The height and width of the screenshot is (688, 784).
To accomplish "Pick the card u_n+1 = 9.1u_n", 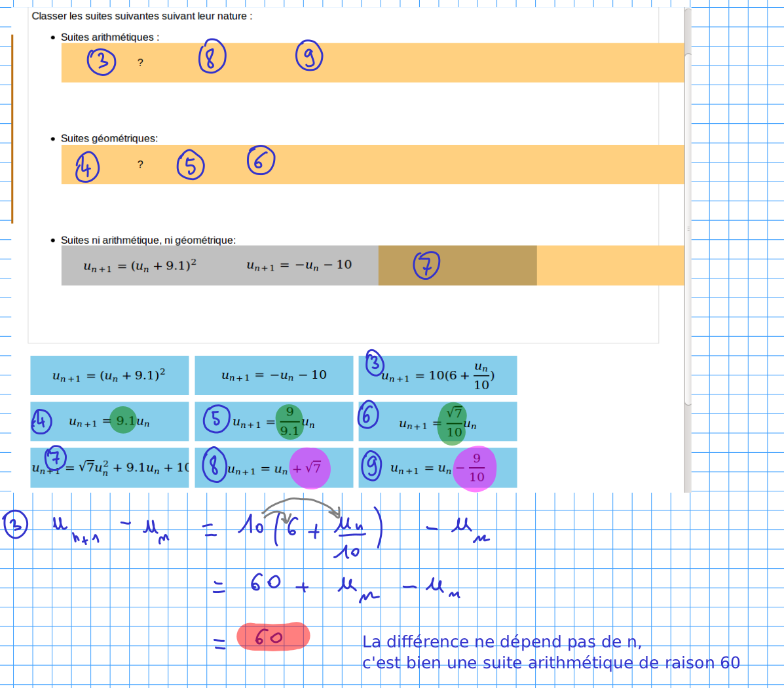I will coord(109,421).
